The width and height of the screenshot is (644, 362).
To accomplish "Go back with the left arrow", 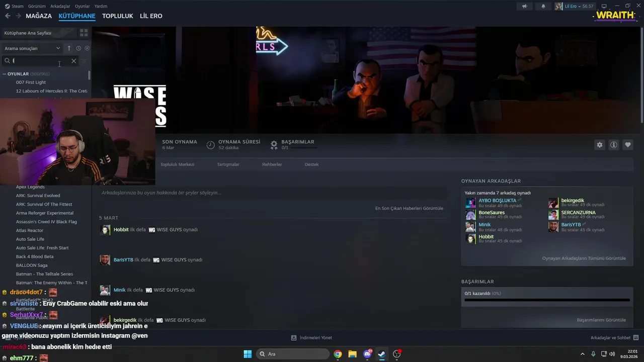I will pos(8,16).
